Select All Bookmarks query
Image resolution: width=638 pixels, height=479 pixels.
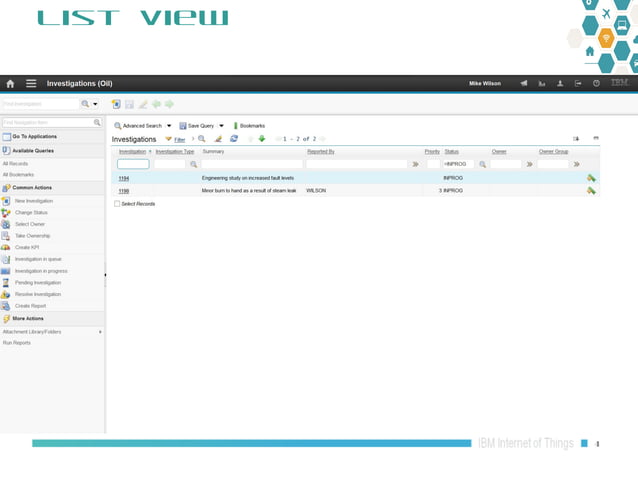[x=18, y=175]
